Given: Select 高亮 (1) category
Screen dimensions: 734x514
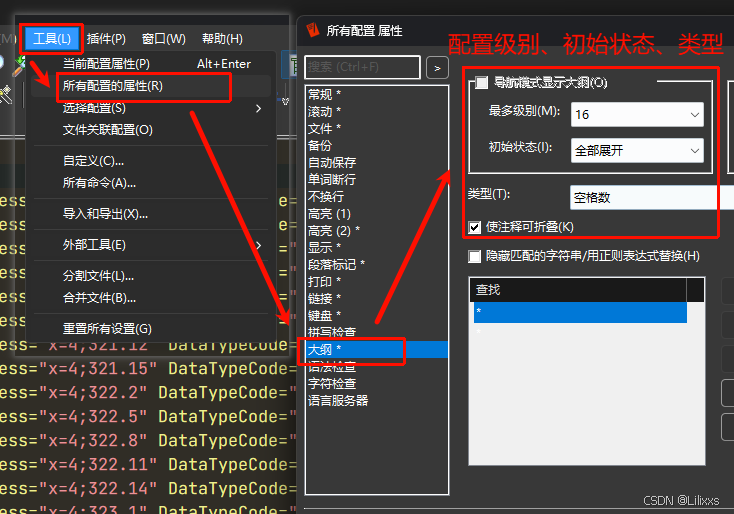Looking at the screenshot, I should pyautogui.click(x=376, y=213).
